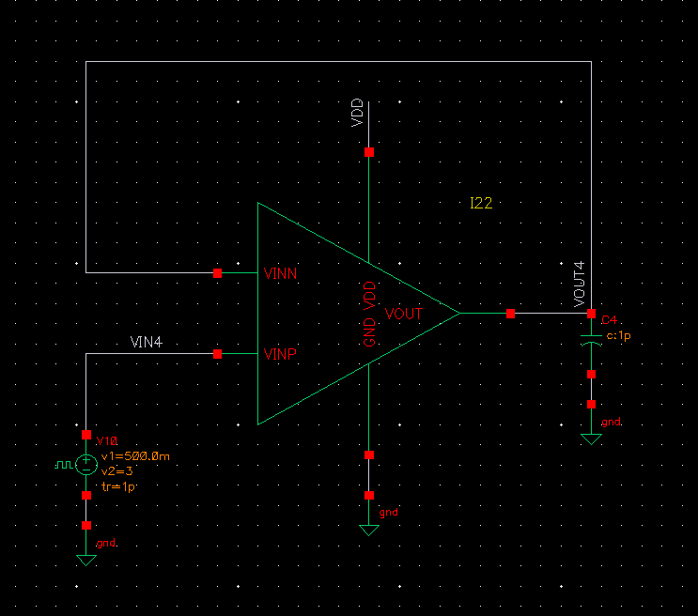
Task: Click the c:1p capacitance value
Action: [x=619, y=335]
